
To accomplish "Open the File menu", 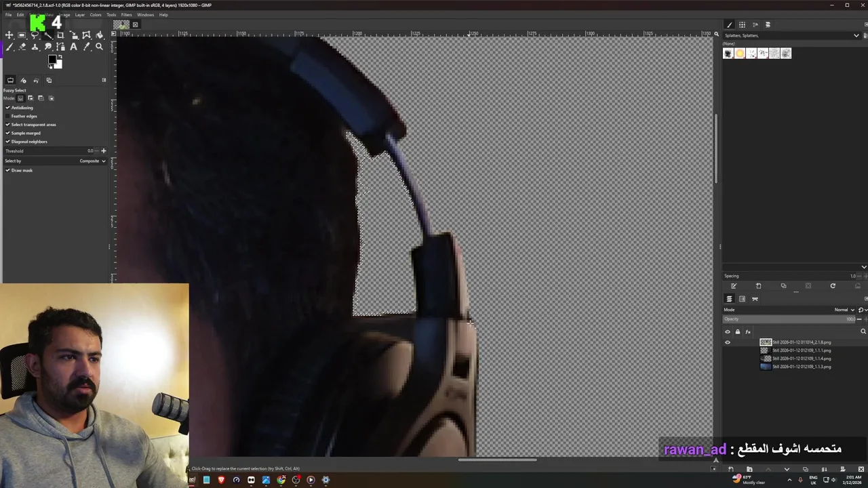I will point(9,15).
